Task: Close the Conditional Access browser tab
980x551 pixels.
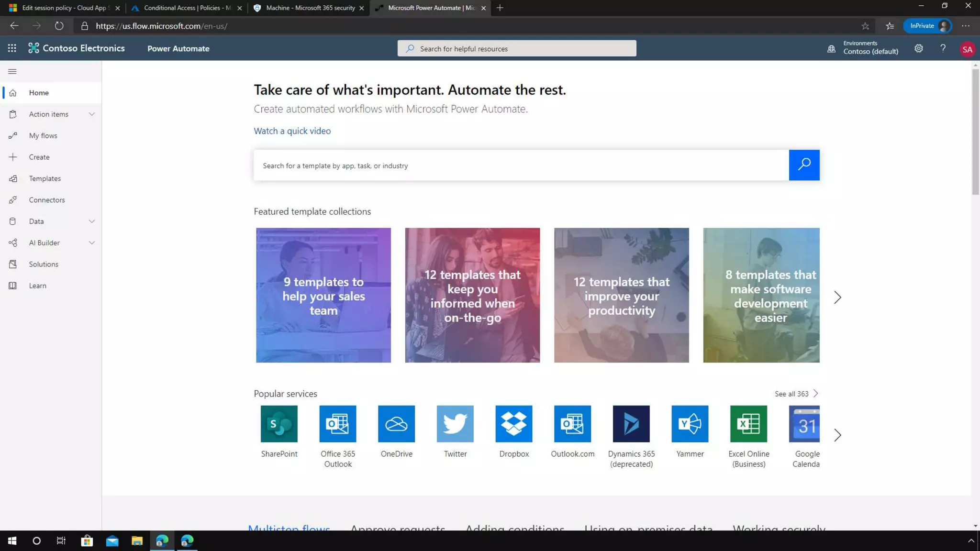Action: 239,8
